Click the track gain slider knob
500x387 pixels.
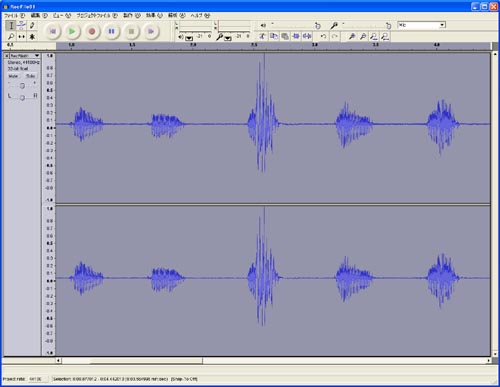pos(22,86)
